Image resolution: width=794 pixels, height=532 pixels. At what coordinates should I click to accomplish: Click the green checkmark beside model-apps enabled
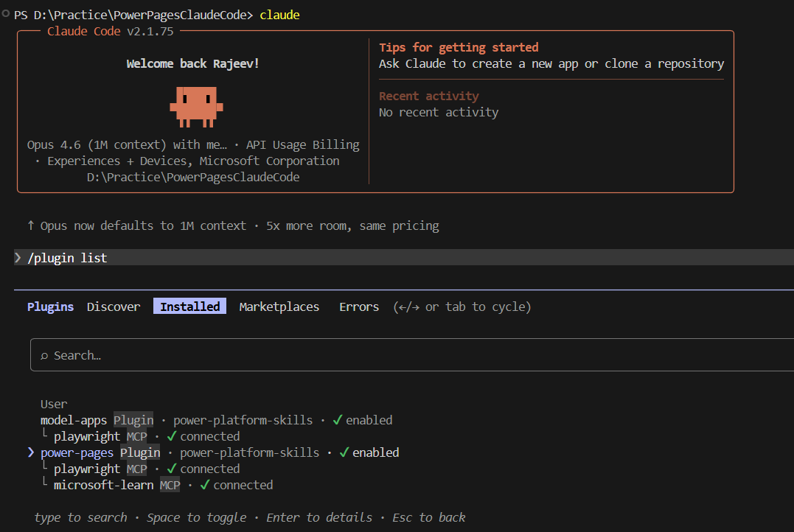coord(338,420)
